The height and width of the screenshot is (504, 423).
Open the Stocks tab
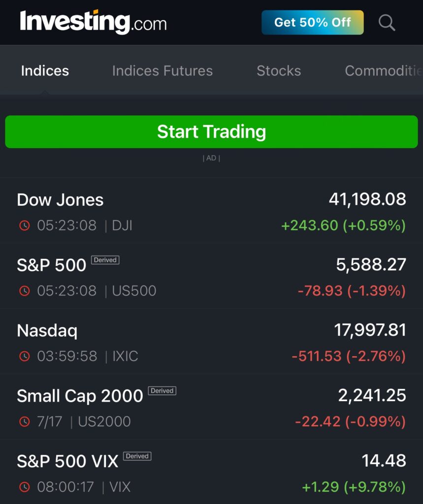[279, 71]
